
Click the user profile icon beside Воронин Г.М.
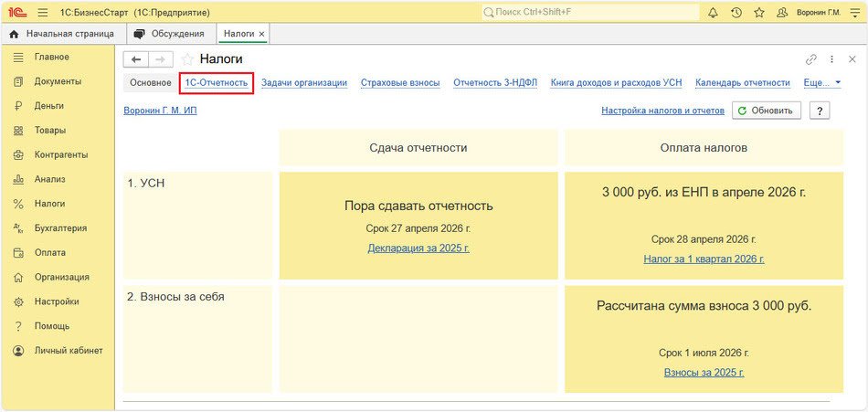coord(782,12)
